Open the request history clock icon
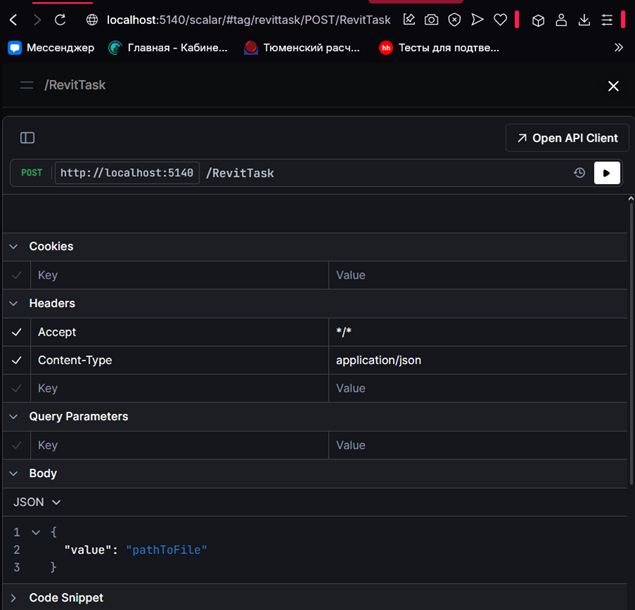The image size is (635, 610). (x=579, y=173)
